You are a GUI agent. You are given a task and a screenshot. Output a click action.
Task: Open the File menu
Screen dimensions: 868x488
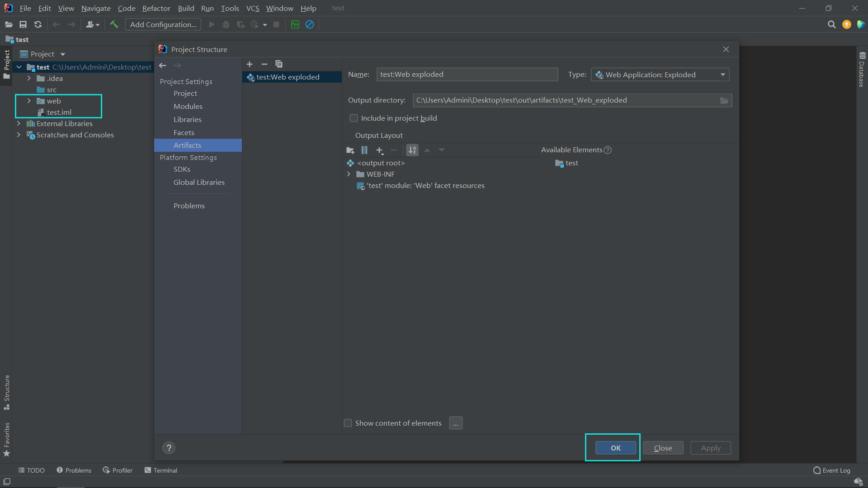point(25,8)
